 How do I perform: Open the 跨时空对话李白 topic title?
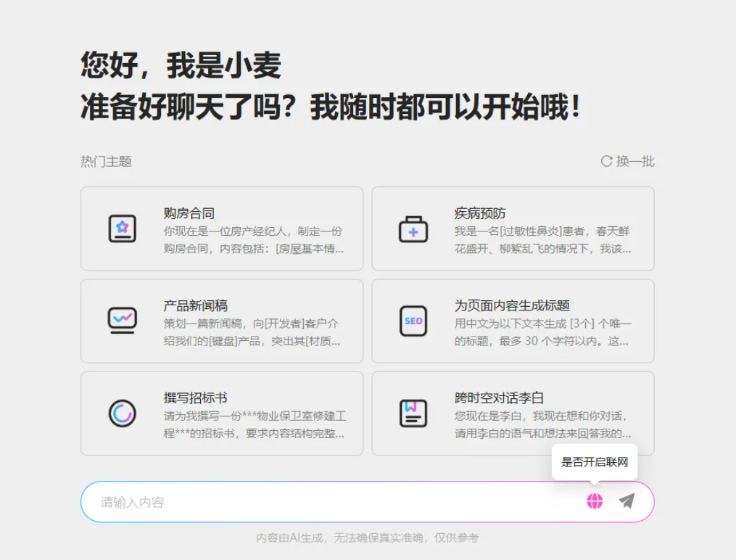[x=499, y=398]
